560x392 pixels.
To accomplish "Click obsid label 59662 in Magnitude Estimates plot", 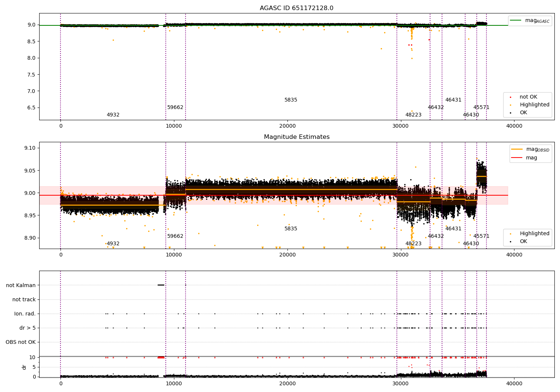I will coord(175,236).
